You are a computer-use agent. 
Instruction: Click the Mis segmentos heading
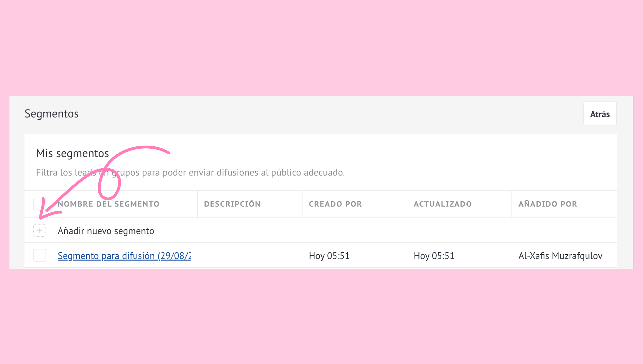click(72, 153)
